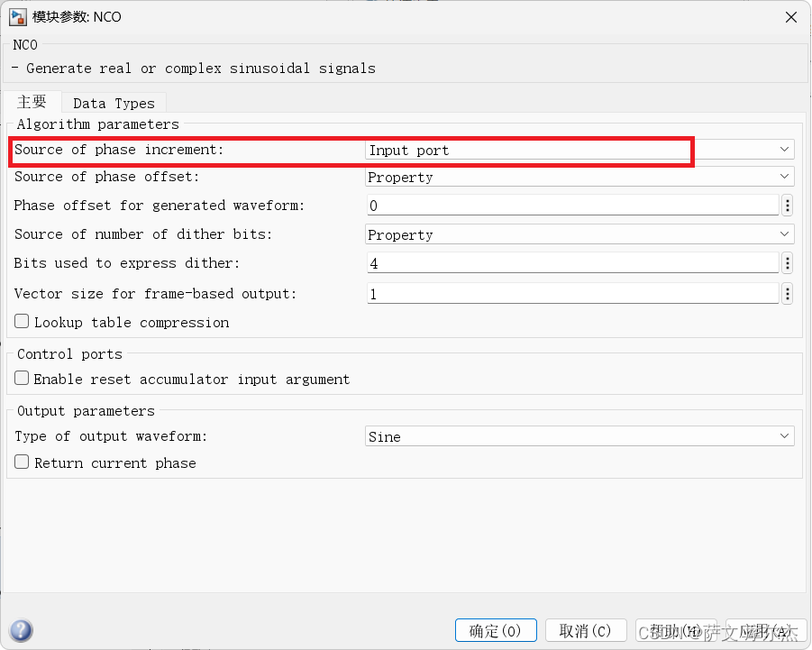Check the Return current phase option
This screenshot has height=650, width=812.
[x=20, y=462]
